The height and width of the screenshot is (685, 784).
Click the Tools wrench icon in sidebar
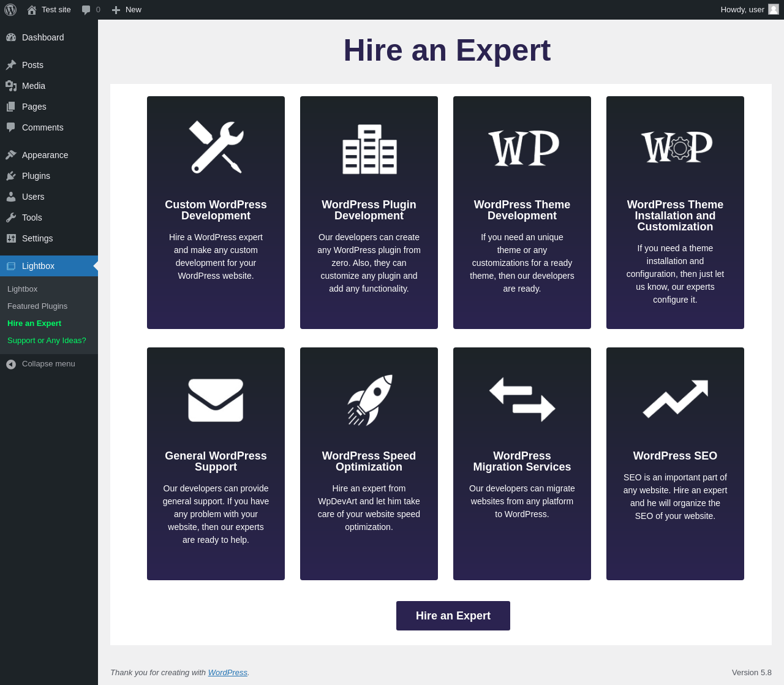(11, 218)
